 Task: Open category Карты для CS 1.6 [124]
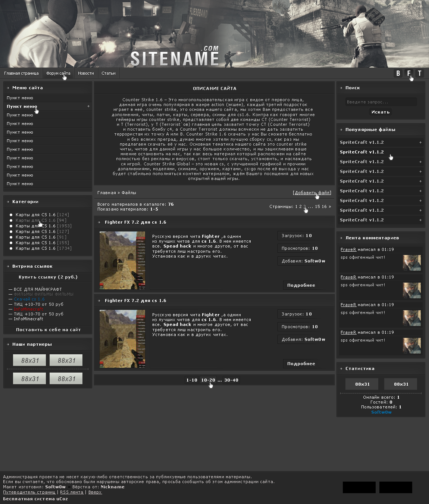tap(42, 215)
